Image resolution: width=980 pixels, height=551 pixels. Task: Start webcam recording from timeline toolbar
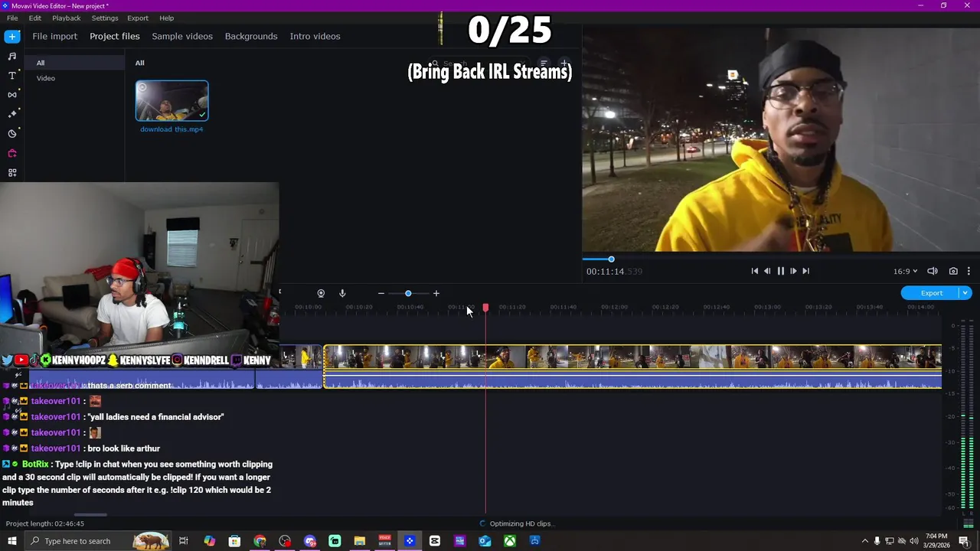(321, 293)
